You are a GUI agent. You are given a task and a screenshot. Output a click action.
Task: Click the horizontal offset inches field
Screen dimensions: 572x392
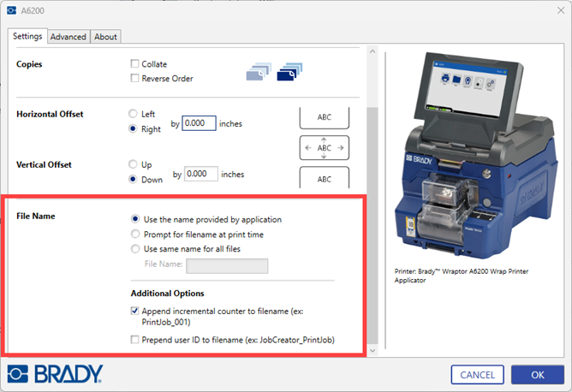click(x=199, y=123)
